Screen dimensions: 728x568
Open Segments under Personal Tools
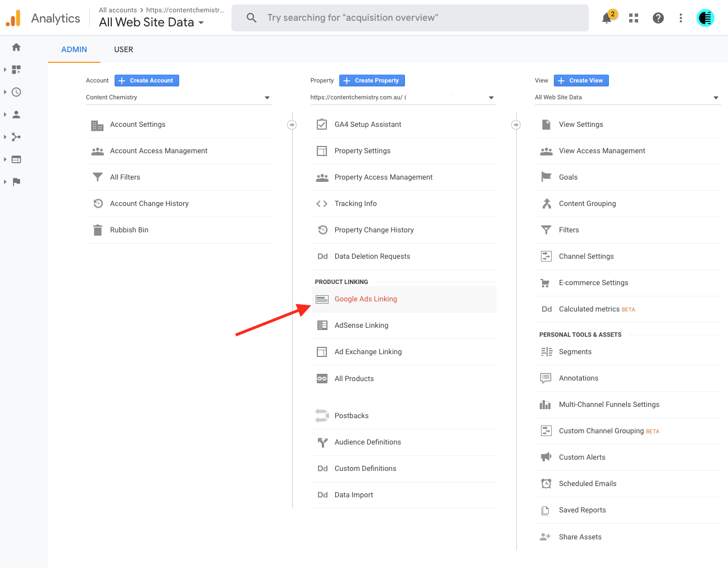[628, 352]
